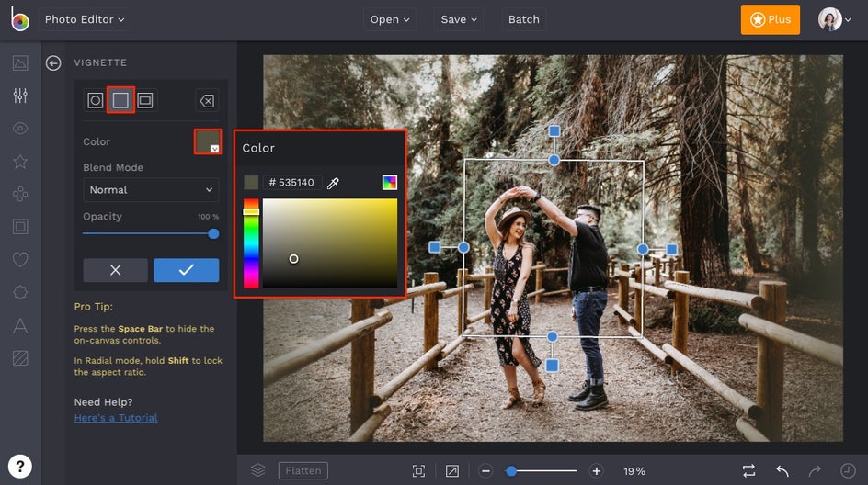Select the rounded rectangle vignette shape
Screen dimensions: 868x485
[x=145, y=100]
